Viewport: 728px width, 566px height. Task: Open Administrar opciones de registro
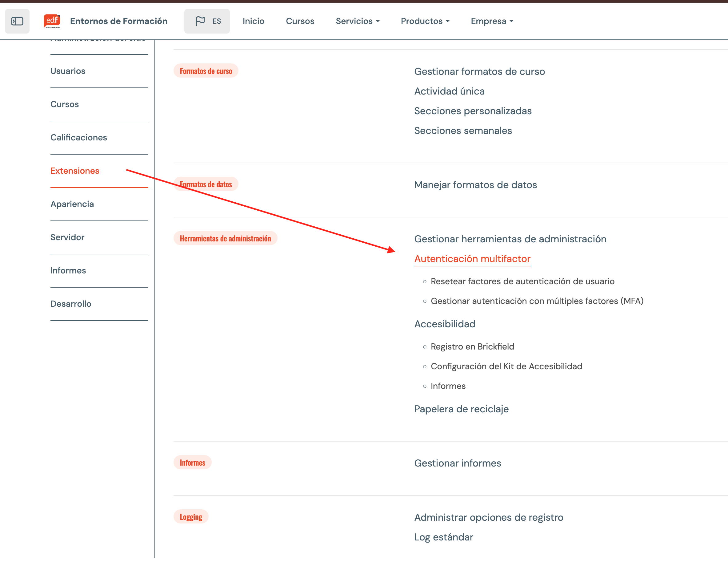[489, 517]
